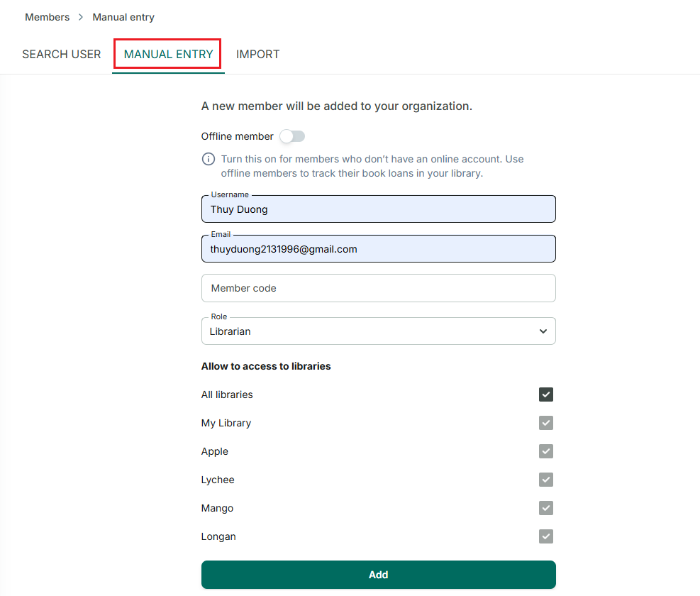Click the Lychee library label

coord(218,480)
